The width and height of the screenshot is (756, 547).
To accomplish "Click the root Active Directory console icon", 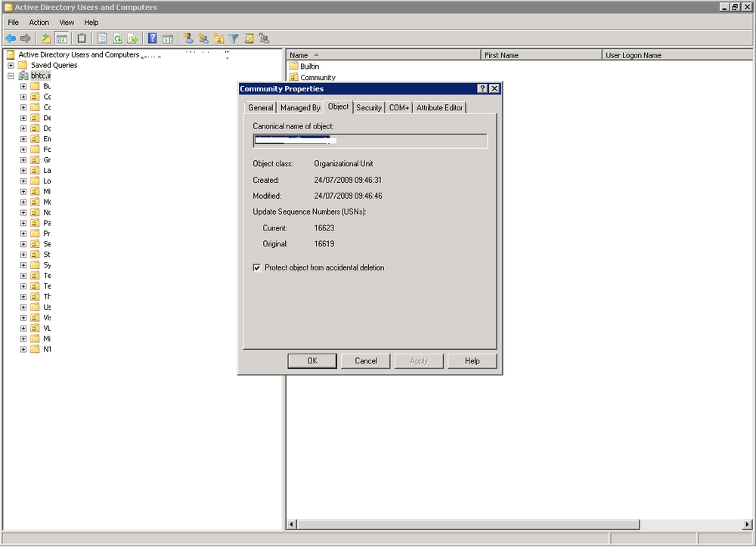I will coord(11,54).
